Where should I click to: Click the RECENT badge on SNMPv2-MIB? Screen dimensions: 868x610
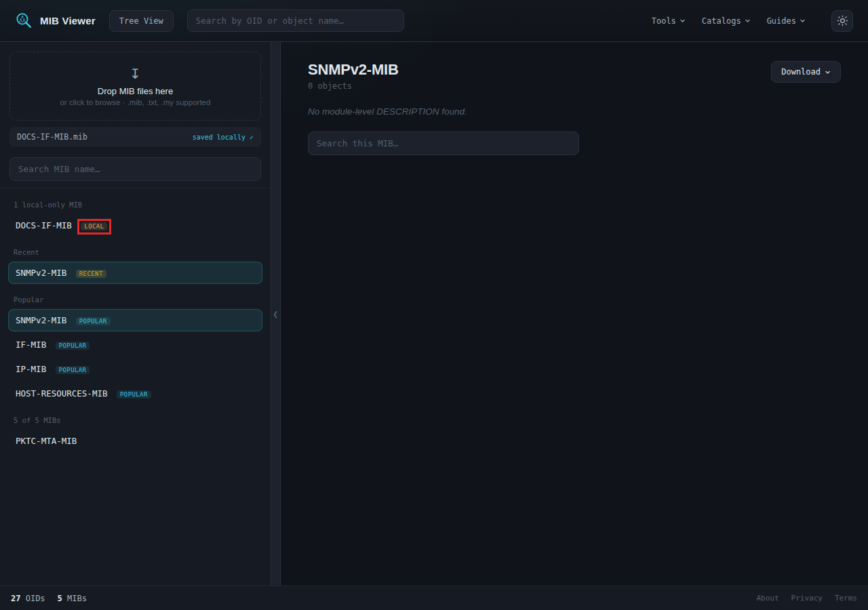point(91,274)
